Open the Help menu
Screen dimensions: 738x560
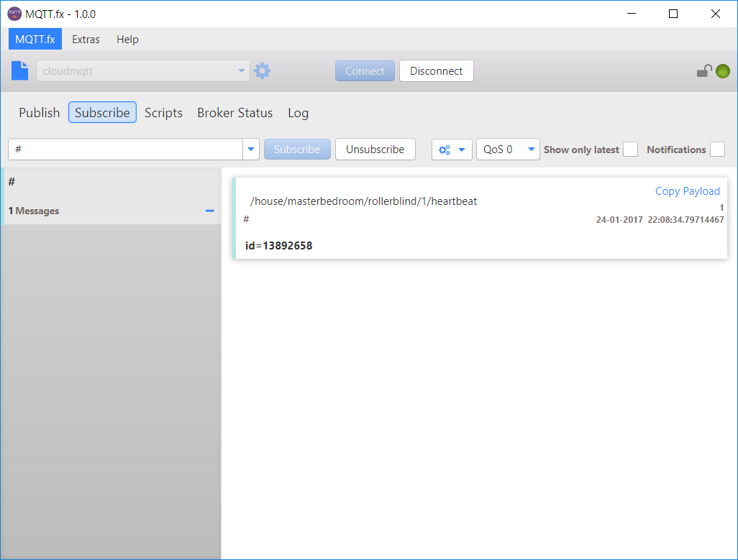(127, 40)
